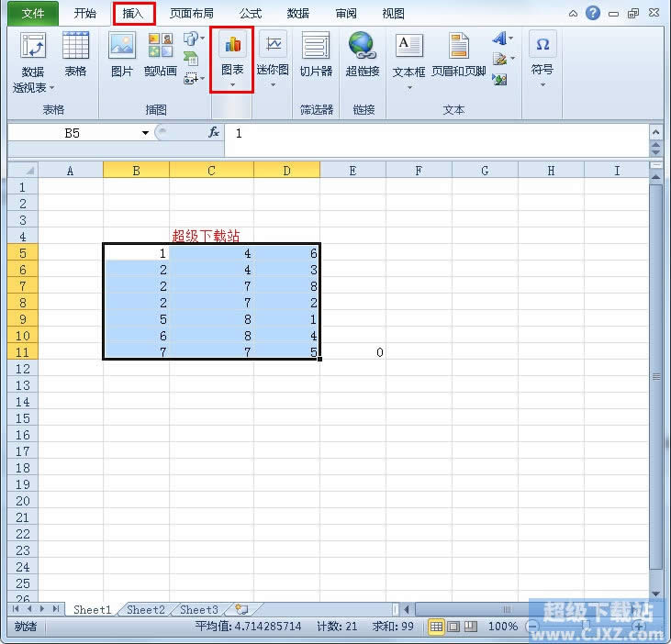Click the vertical scrollbar thumb
The height and width of the screenshot is (644, 671).
(655, 376)
